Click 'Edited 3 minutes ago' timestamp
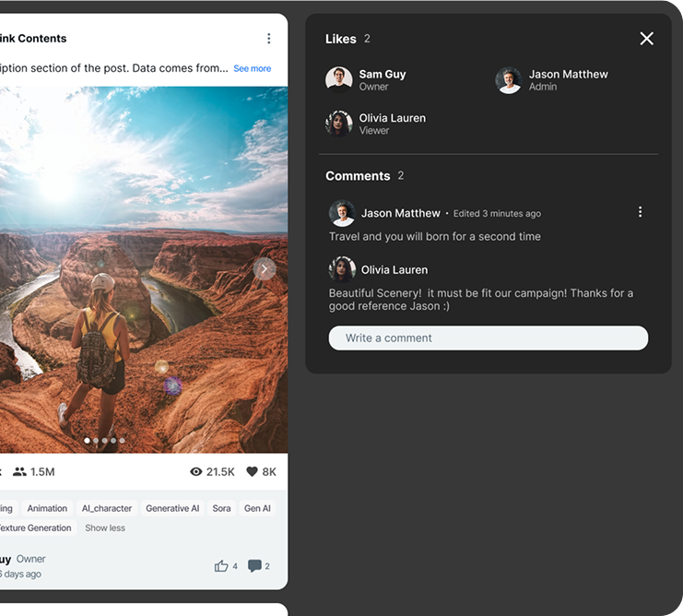This screenshot has height=616, width=683. coord(497,213)
